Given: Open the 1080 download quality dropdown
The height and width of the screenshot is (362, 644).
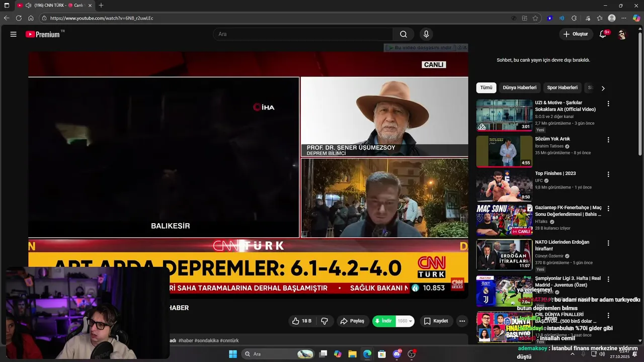Looking at the screenshot, I should (x=405, y=321).
